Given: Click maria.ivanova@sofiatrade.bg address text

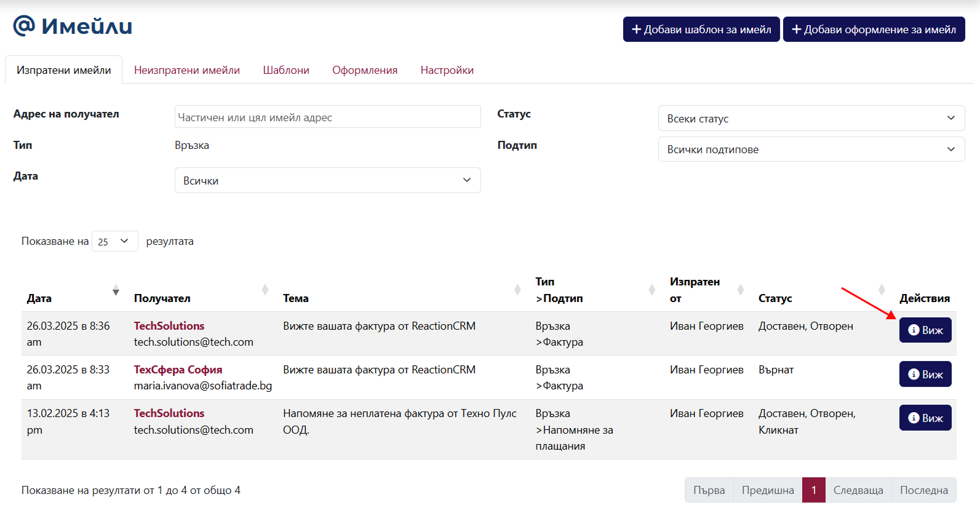Looking at the screenshot, I should (203, 386).
